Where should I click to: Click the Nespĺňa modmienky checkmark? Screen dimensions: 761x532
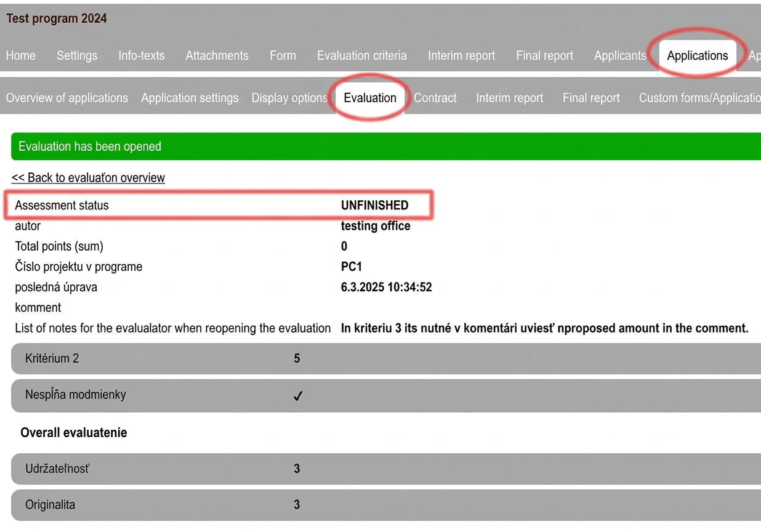298,396
